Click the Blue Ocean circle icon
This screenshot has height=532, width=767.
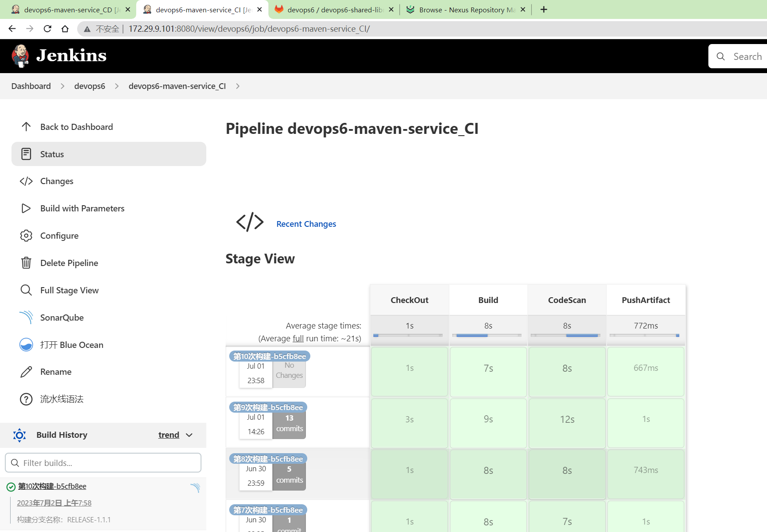26,345
